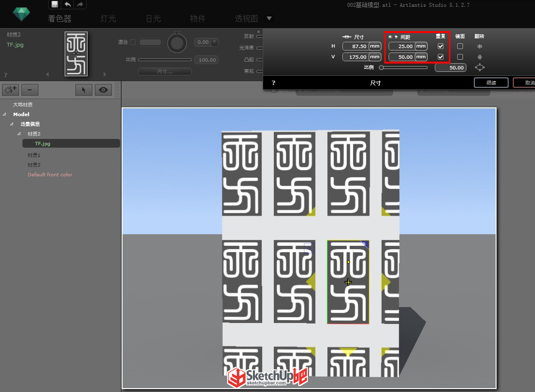The height and width of the screenshot is (392, 535).
Task: Add a new material with bucket-plus icon
Action: tap(11, 90)
